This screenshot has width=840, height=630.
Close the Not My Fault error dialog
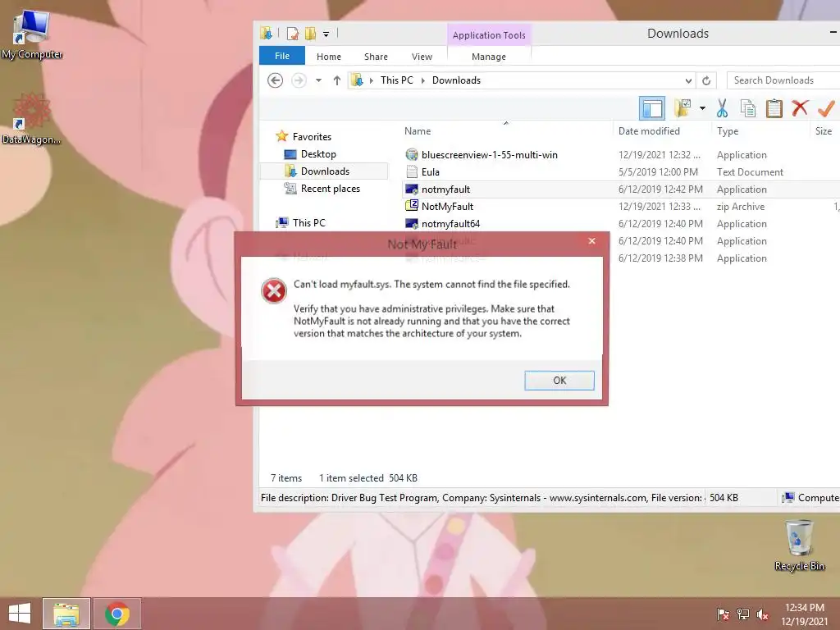pyautogui.click(x=591, y=241)
